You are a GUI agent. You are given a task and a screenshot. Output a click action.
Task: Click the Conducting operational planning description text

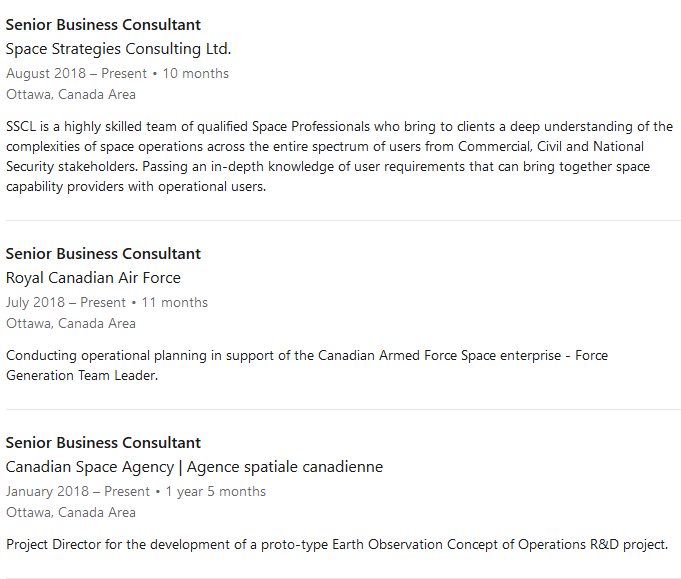tap(306, 365)
